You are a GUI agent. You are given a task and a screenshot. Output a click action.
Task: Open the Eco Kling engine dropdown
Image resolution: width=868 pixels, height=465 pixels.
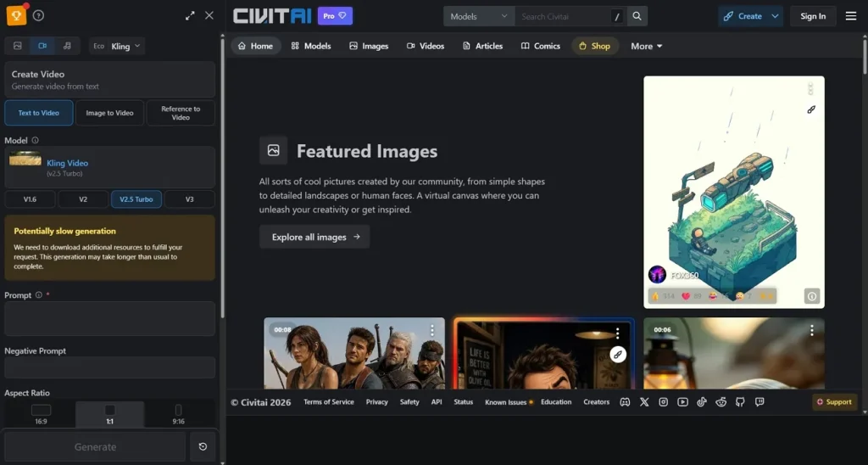117,46
